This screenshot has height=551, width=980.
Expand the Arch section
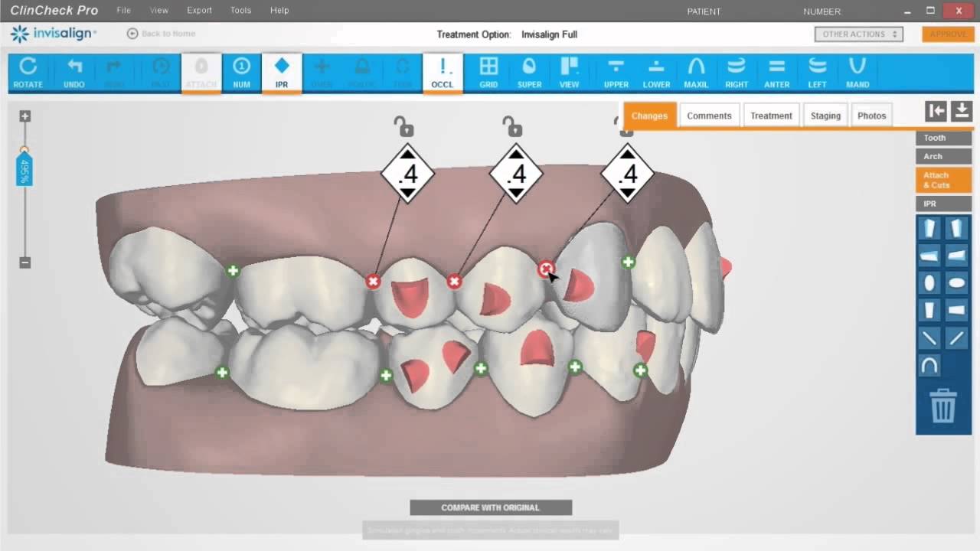coord(943,156)
